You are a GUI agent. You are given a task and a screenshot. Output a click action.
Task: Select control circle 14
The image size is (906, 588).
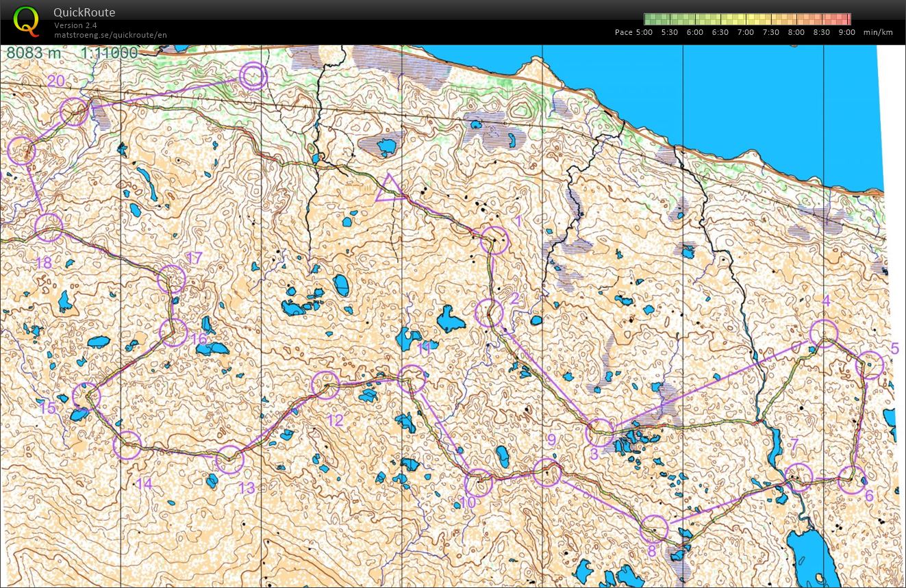[127, 446]
